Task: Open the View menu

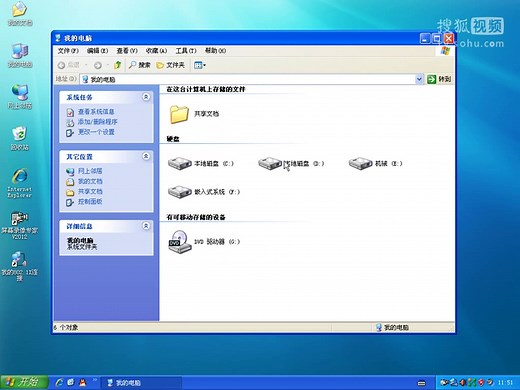Action: pos(127,51)
